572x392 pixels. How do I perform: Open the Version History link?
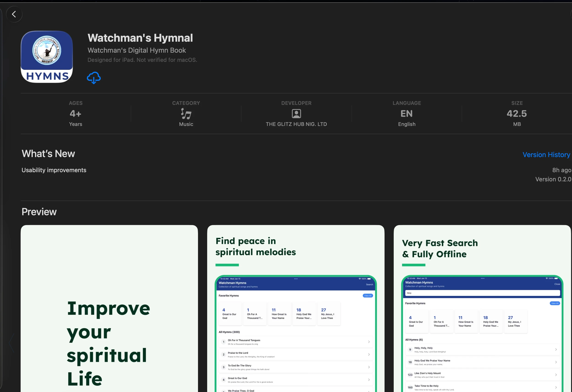[546, 155]
